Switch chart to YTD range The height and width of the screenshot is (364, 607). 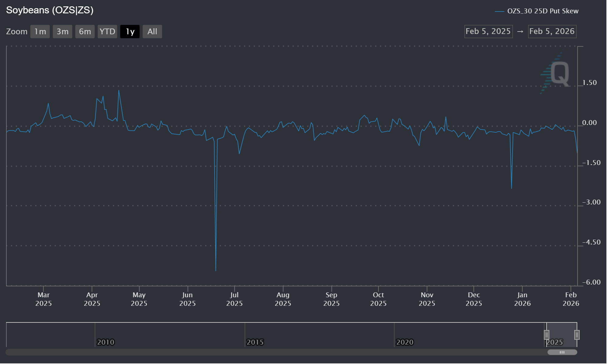click(x=107, y=32)
